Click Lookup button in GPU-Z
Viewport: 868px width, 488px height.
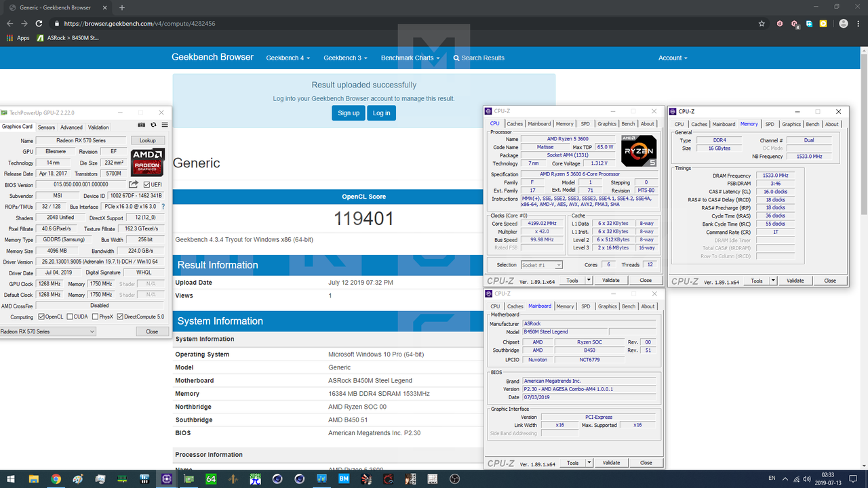tap(147, 140)
